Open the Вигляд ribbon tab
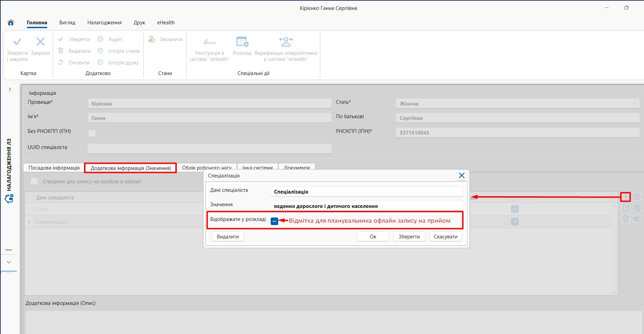 (67, 23)
